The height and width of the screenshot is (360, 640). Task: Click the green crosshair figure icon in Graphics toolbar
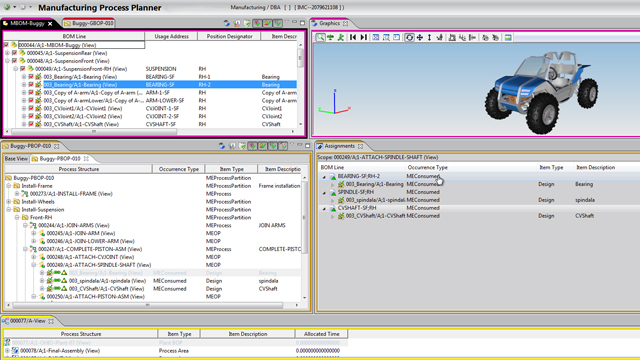pyautogui.click(x=330, y=38)
